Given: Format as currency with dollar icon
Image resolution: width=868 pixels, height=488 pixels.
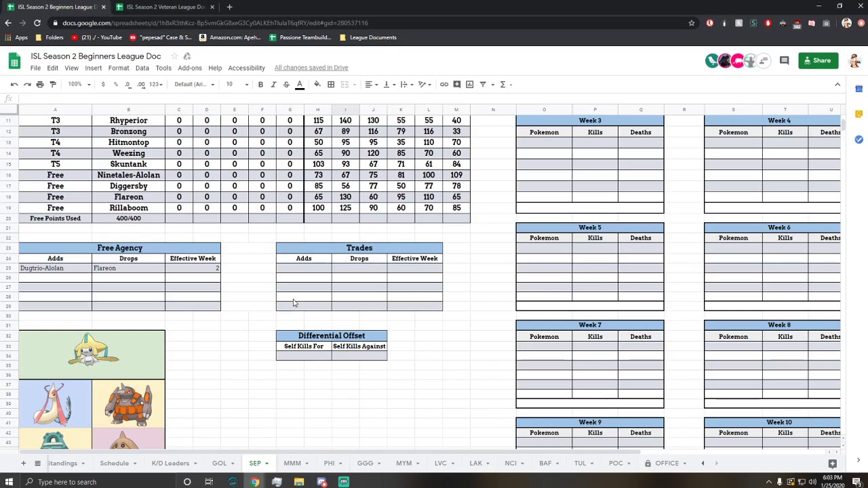Looking at the screenshot, I should pos(103,84).
